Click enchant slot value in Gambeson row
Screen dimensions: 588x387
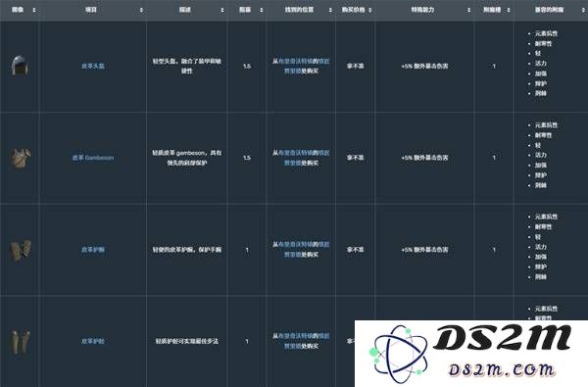pos(494,158)
